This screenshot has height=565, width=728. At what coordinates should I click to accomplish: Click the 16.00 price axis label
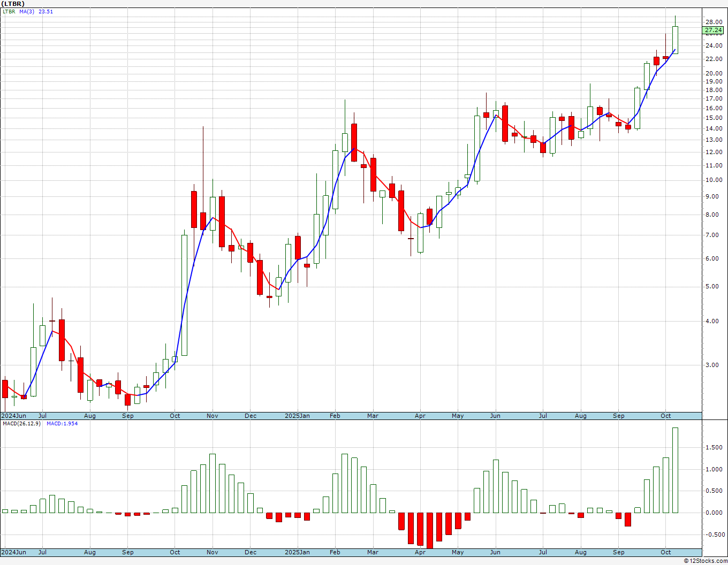(x=714, y=108)
